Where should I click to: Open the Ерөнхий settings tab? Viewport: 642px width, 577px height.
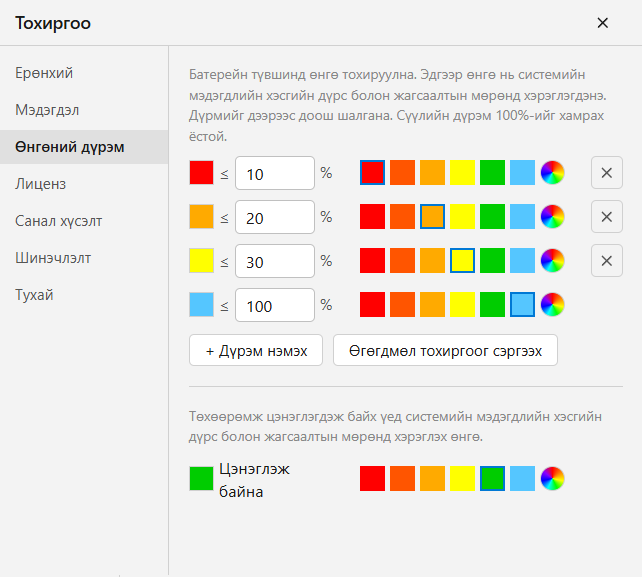pos(84,73)
